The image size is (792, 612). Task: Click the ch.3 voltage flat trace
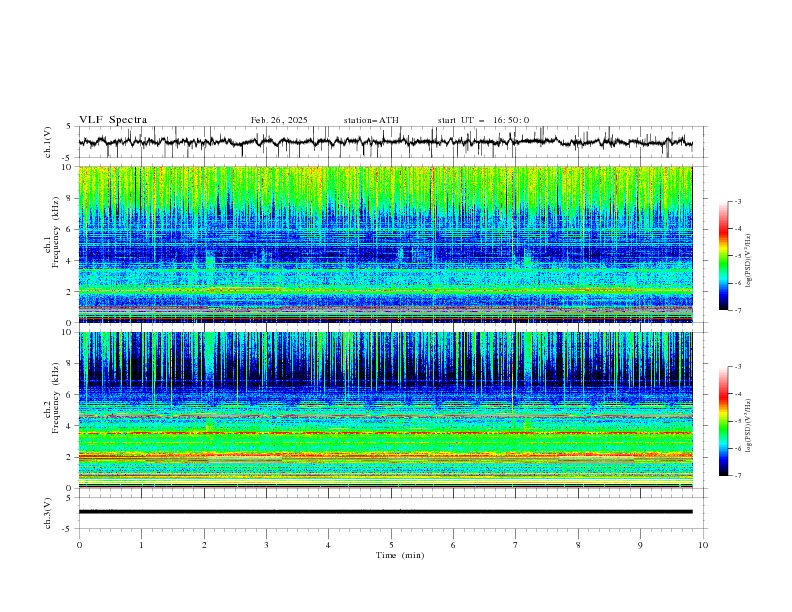(x=385, y=512)
